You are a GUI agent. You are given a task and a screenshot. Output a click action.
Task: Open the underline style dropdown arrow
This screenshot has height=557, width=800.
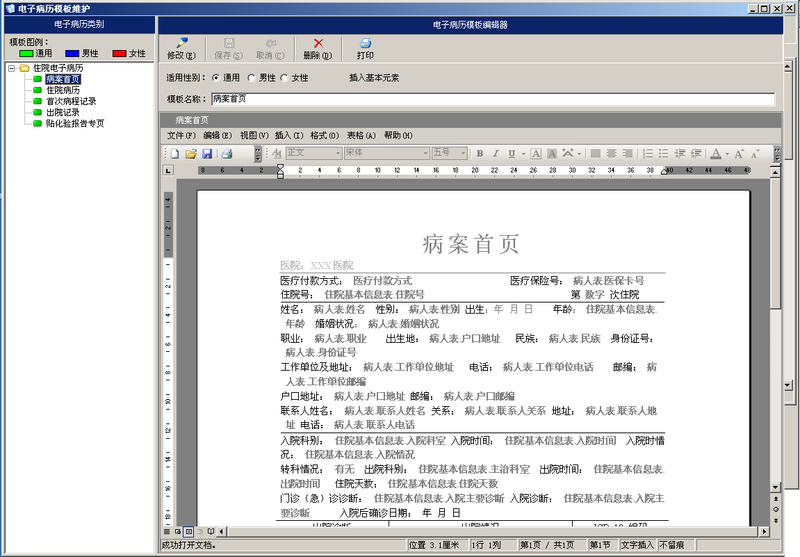(x=523, y=153)
